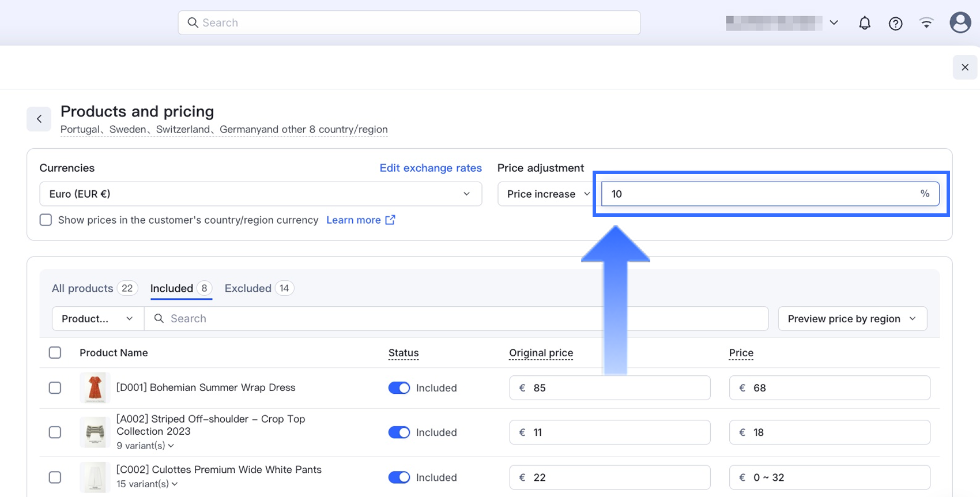Check the select-all products checkbox
Image resolution: width=980 pixels, height=497 pixels.
click(55, 353)
